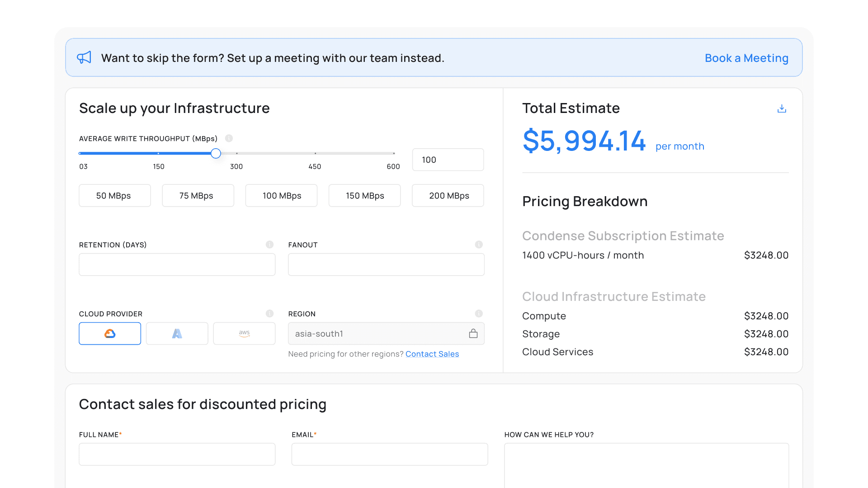
Task: Show info for average write throughput
Action: pos(229,138)
